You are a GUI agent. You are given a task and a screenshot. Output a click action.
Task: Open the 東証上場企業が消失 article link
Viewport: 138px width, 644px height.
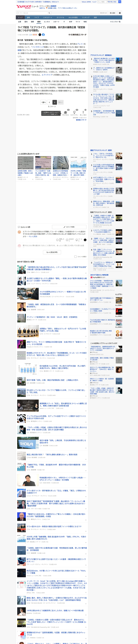pyautogui.click(x=52, y=454)
